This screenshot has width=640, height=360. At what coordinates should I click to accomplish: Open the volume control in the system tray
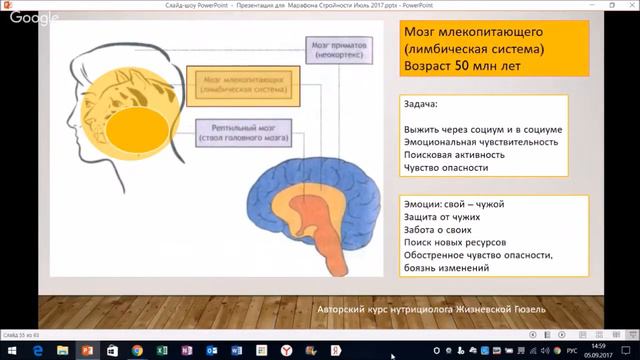tap(545, 351)
